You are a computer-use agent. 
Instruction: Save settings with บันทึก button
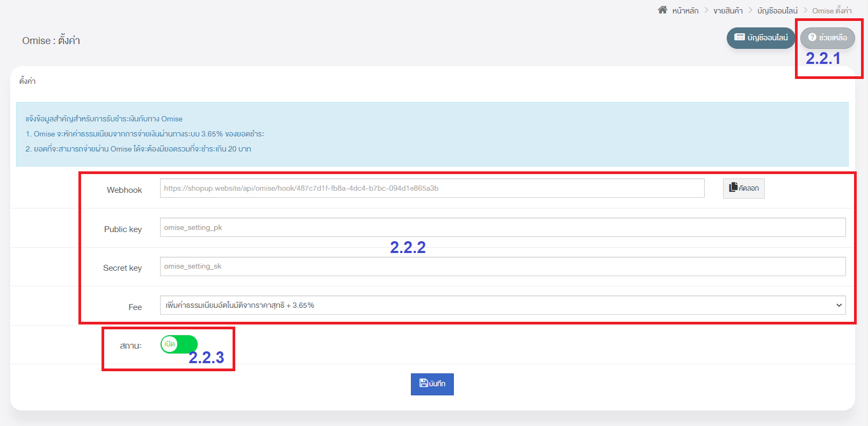pyautogui.click(x=432, y=384)
